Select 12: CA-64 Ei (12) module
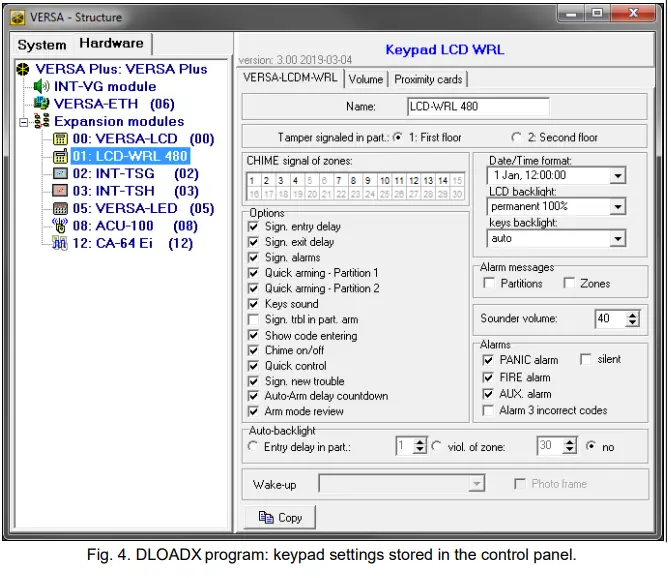 click(x=133, y=243)
